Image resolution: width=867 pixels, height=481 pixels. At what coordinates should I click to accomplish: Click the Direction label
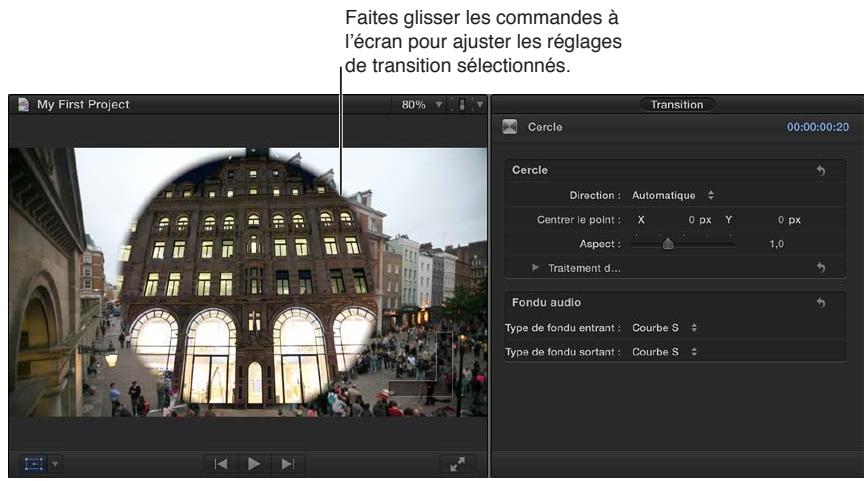(x=595, y=195)
